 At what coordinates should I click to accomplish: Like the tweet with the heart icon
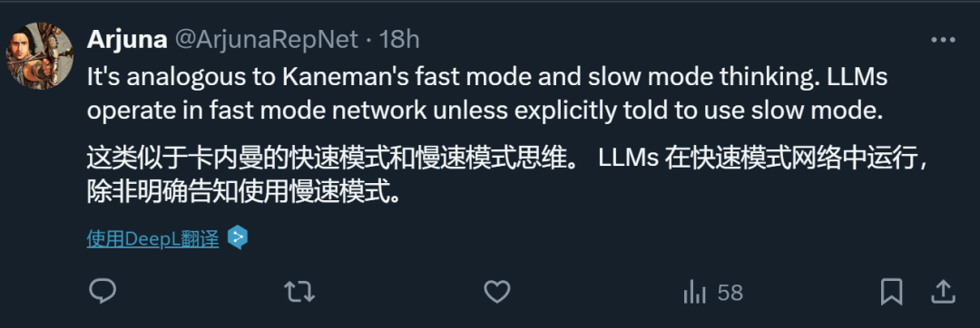point(497,292)
